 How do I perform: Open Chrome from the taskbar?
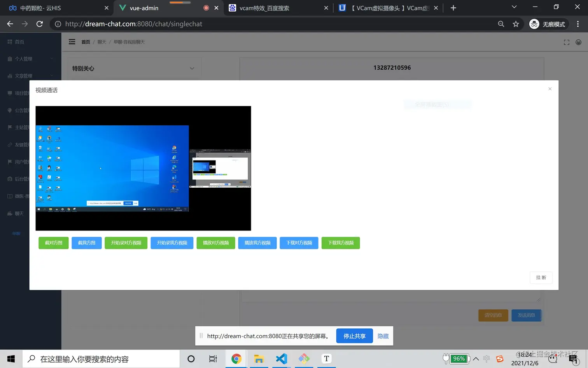point(236,359)
